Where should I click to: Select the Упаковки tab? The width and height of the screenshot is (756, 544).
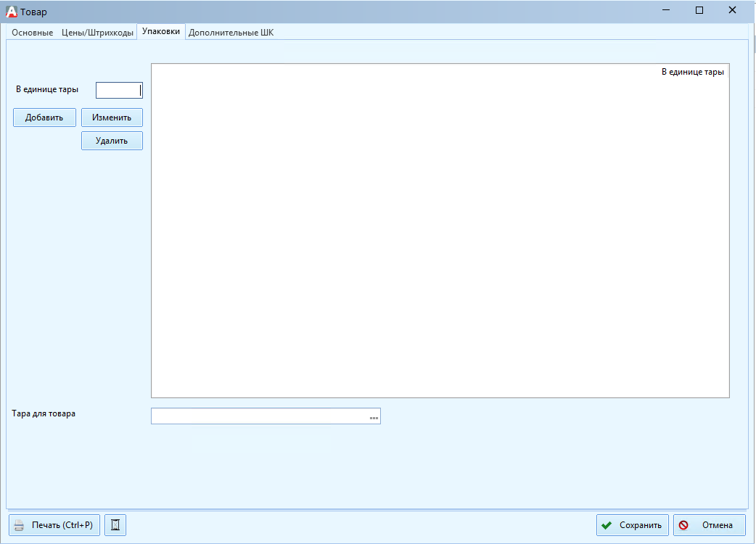point(161,32)
